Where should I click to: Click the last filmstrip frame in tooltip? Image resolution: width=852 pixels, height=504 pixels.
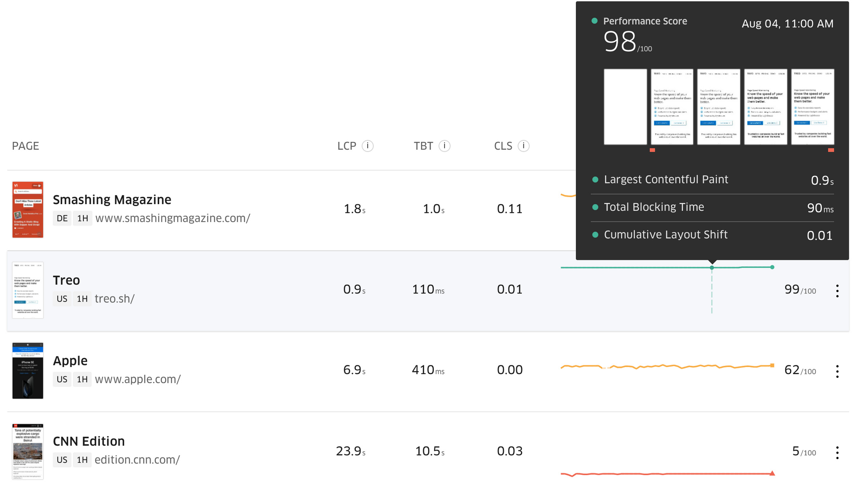[x=813, y=107]
